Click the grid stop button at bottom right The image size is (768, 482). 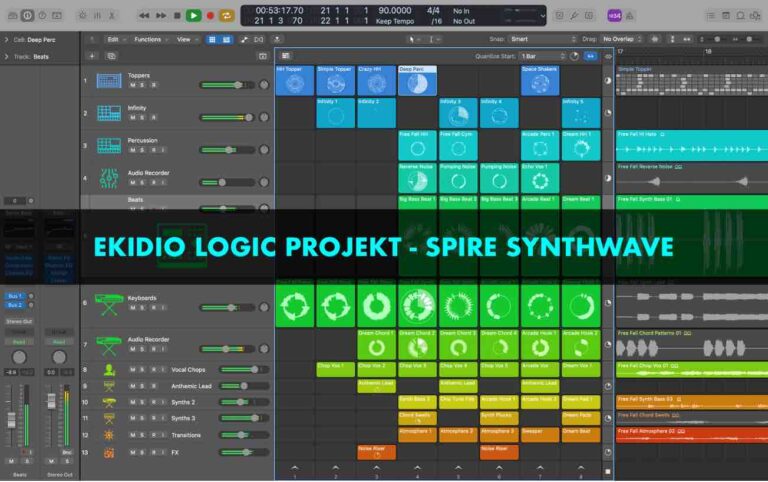tap(608, 471)
